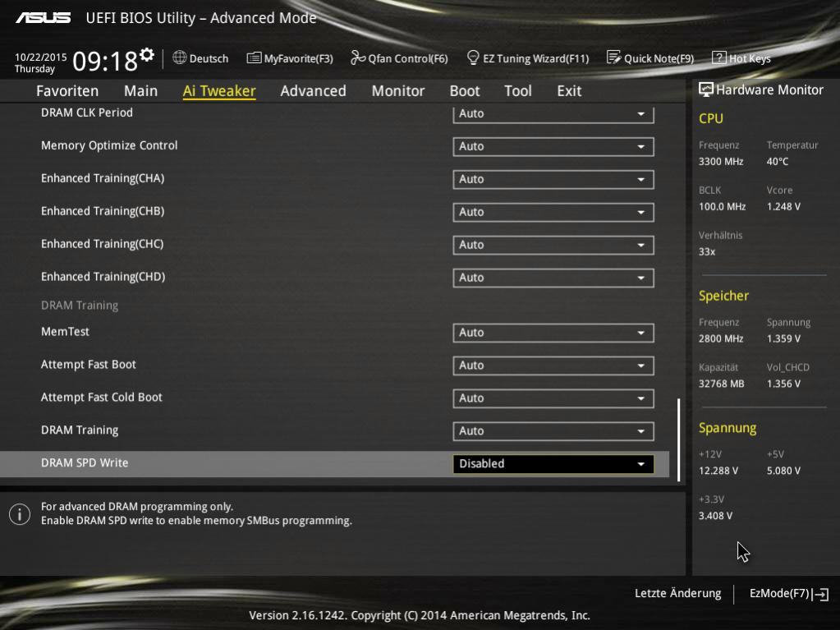Click the CPU temperature value 40°C

click(778, 161)
